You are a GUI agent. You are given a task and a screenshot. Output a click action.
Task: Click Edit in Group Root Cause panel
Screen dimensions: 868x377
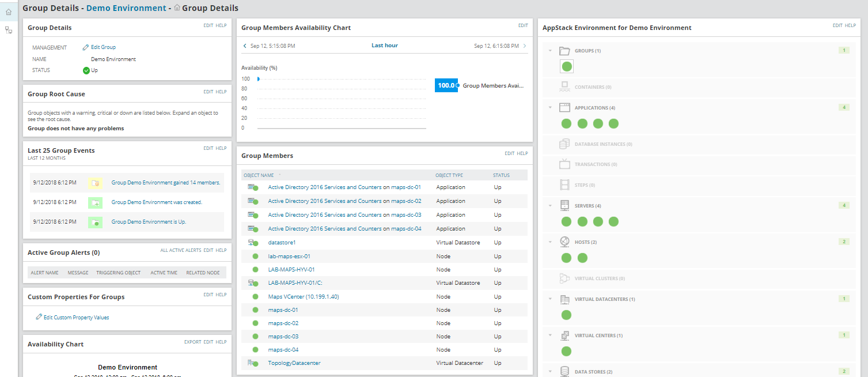[209, 92]
